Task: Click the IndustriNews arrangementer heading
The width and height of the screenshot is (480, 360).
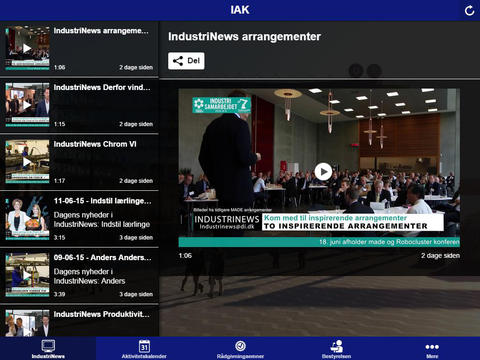Action: coord(244,36)
